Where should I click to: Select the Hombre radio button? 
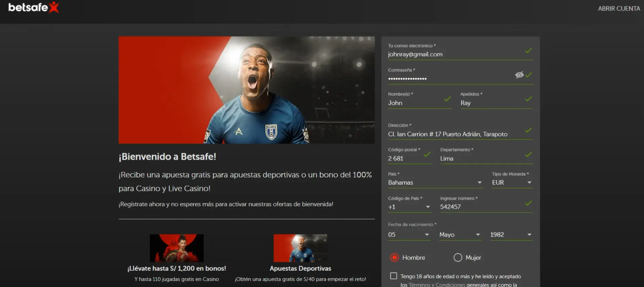(x=395, y=257)
